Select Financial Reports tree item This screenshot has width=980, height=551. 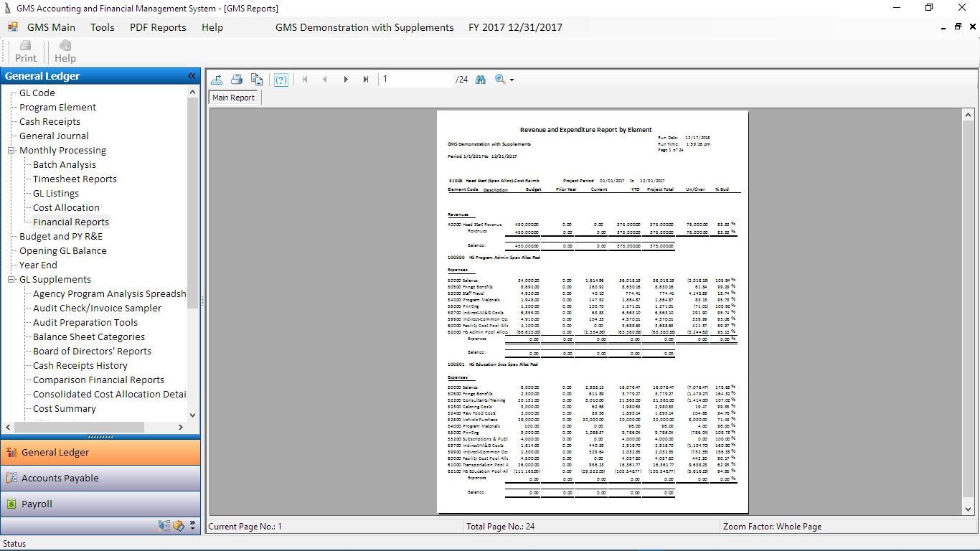[71, 222]
